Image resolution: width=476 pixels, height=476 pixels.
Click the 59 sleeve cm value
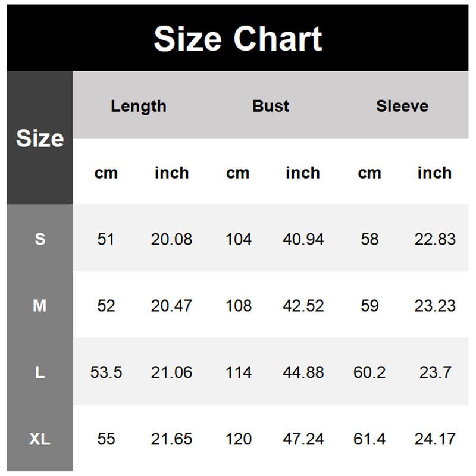pyautogui.click(x=369, y=306)
